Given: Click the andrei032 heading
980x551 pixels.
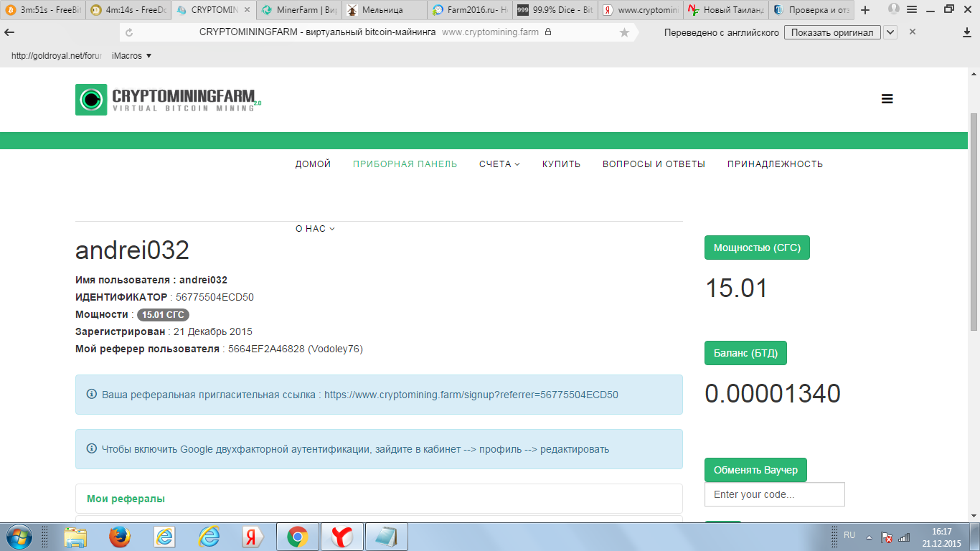Looking at the screenshot, I should [x=133, y=250].
